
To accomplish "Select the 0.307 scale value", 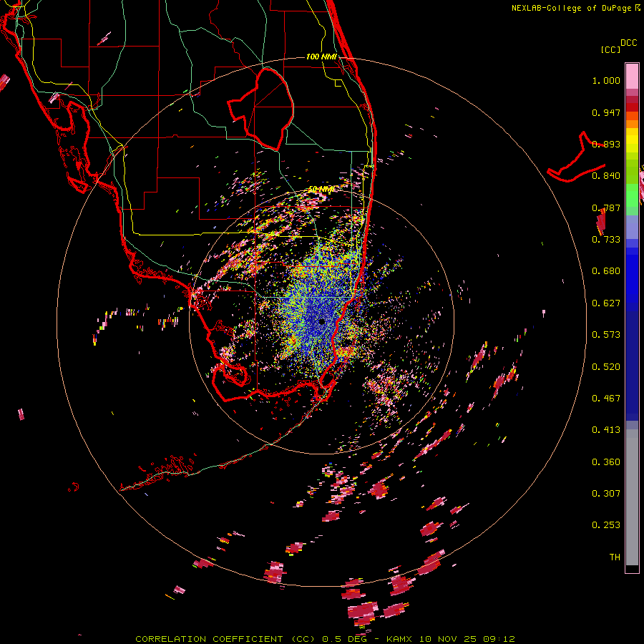I will 606,494.
